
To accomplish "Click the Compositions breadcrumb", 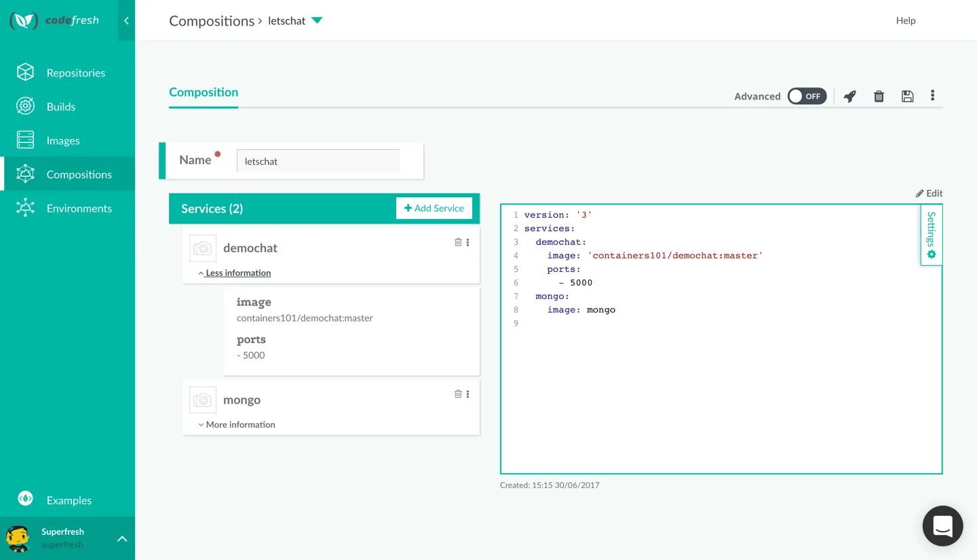I will (x=212, y=20).
